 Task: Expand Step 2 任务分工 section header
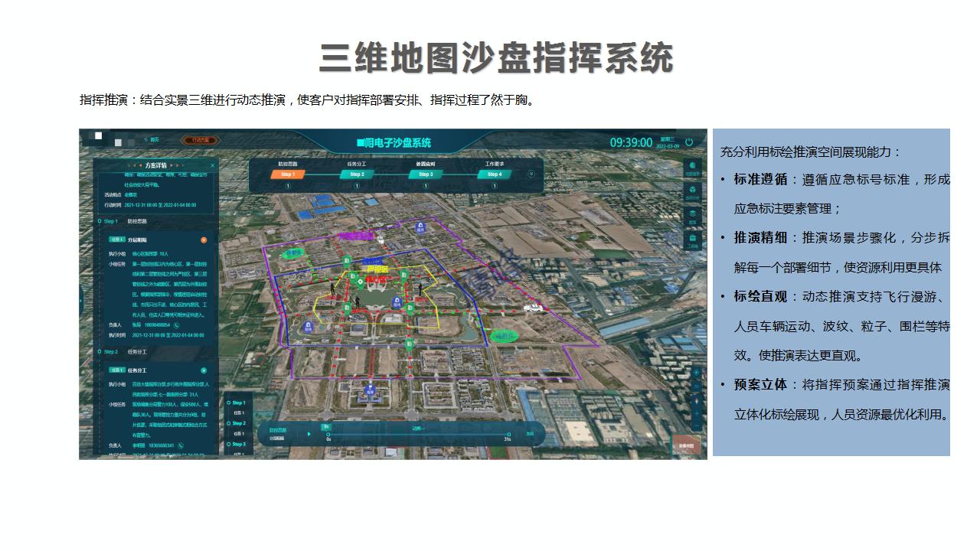[x=136, y=352]
